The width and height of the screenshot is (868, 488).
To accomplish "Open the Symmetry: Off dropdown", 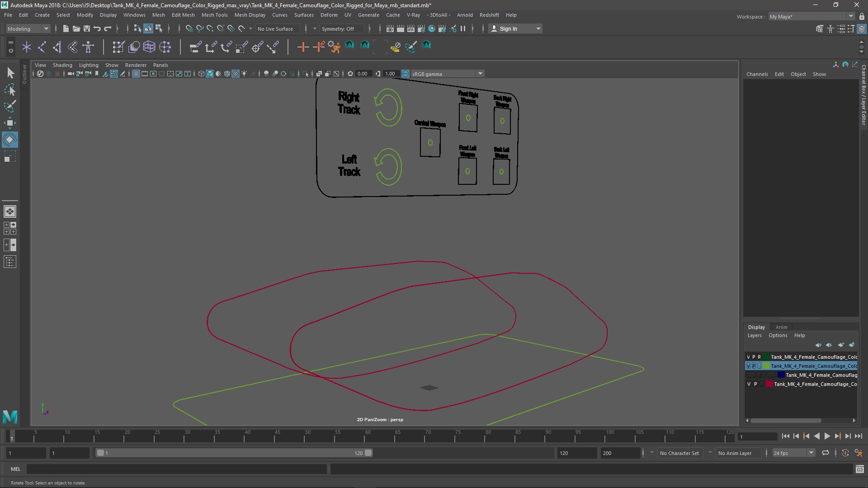I will 342,28.
